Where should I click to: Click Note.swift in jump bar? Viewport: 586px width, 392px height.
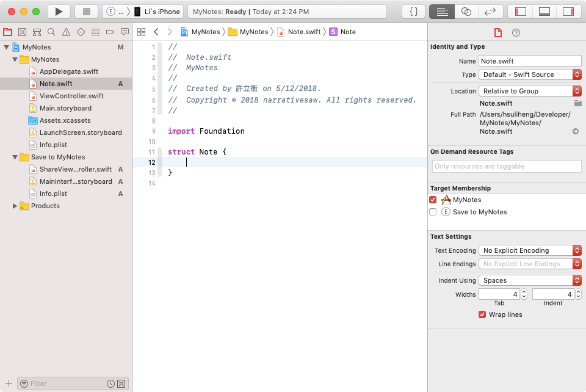click(x=299, y=32)
